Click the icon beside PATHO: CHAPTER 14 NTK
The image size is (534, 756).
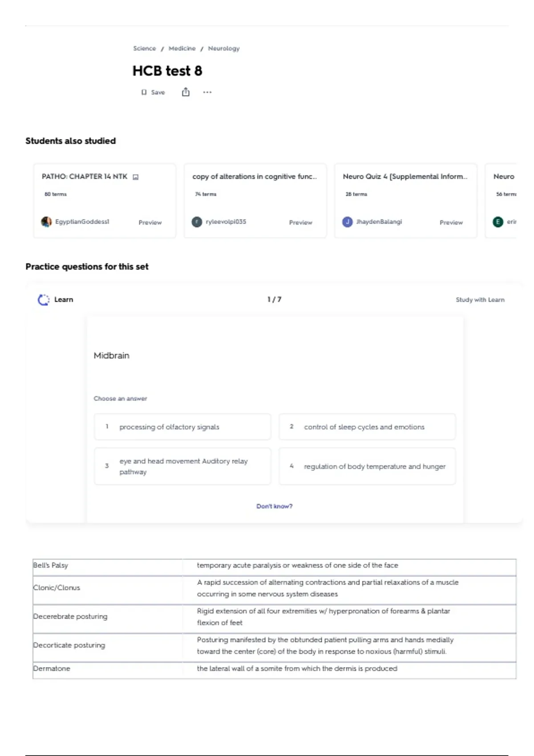(x=136, y=177)
